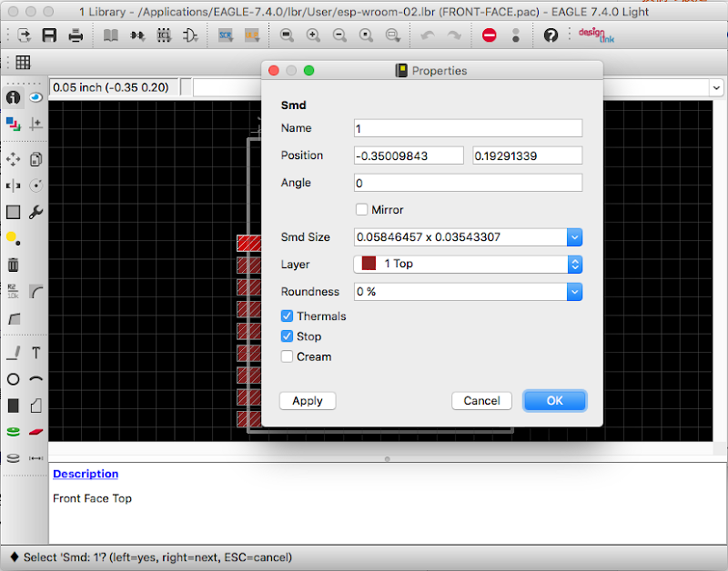The image size is (728, 571).
Task: Select the Copy tool
Action: 35,159
